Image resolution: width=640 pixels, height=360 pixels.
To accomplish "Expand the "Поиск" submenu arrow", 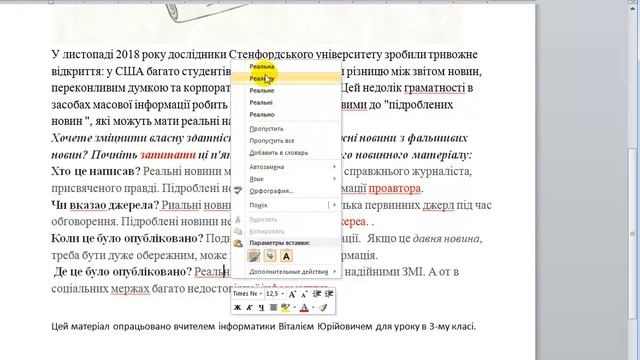I will (x=334, y=205).
